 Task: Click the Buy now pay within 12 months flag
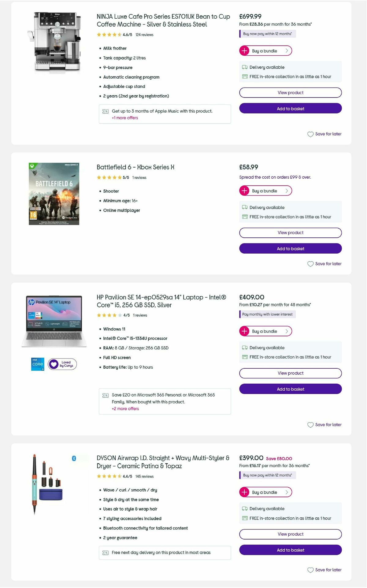(x=266, y=34)
